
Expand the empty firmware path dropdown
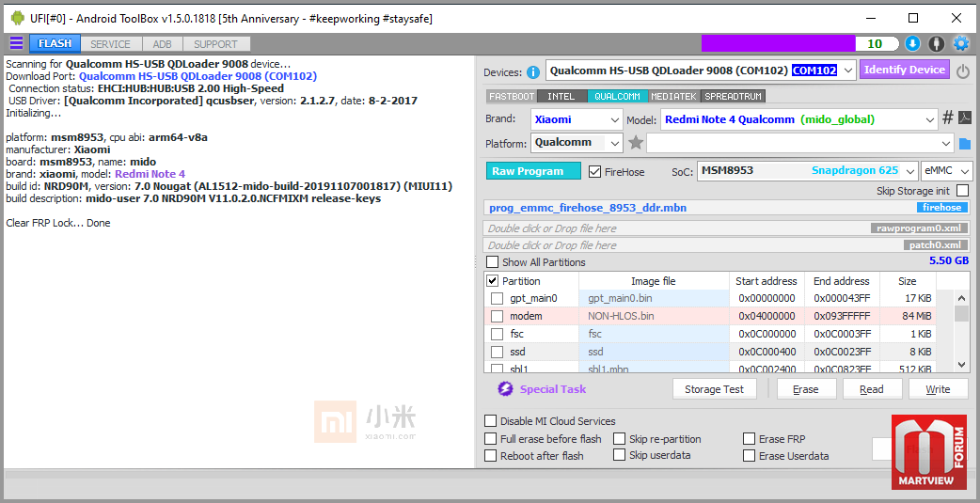[946, 143]
